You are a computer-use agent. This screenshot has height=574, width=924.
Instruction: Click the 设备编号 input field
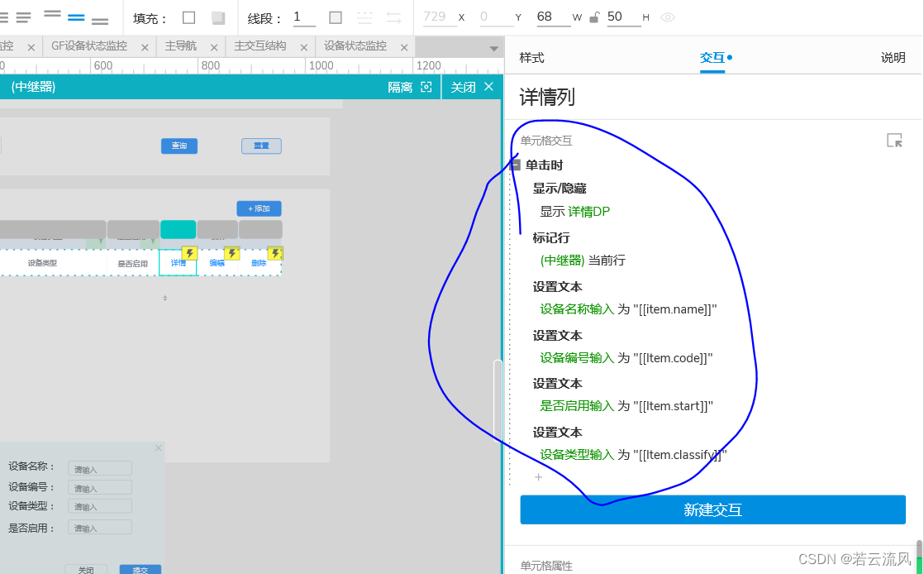pos(99,487)
